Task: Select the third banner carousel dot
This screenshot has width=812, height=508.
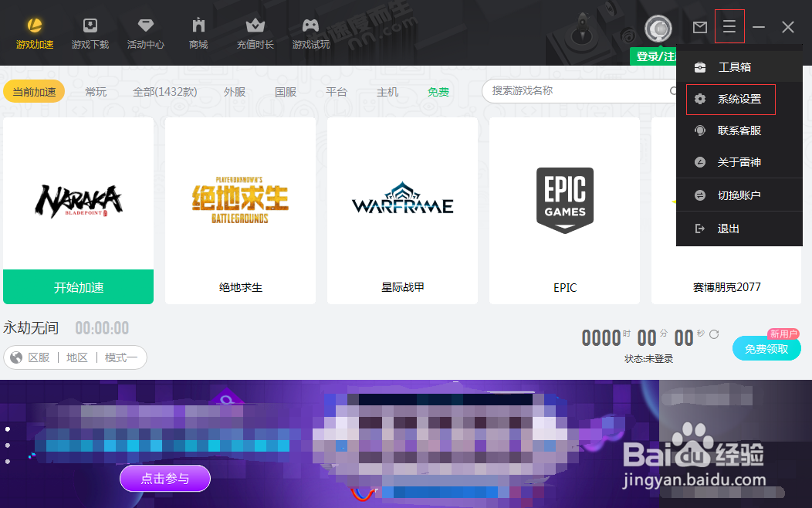Action: click(8, 461)
